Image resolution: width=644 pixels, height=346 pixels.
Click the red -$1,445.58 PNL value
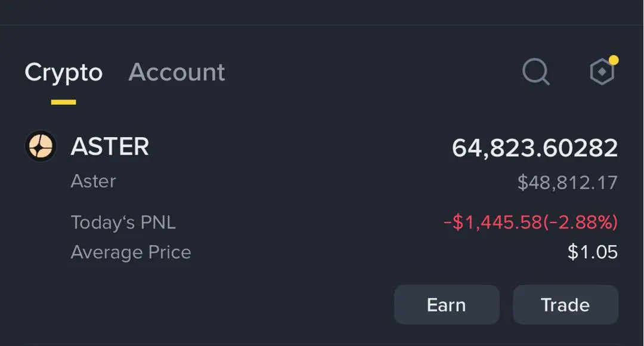(491, 223)
